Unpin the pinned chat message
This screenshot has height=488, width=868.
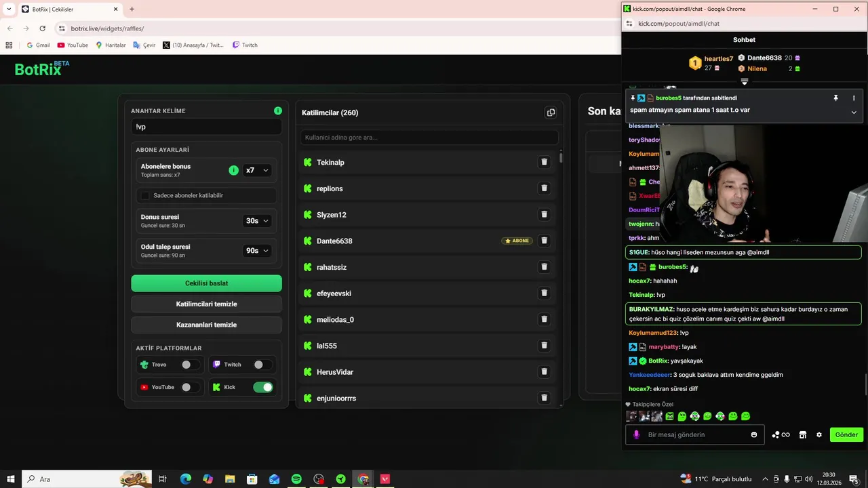point(835,98)
